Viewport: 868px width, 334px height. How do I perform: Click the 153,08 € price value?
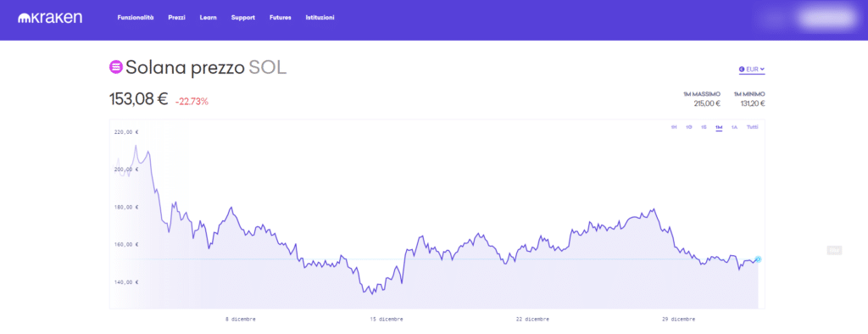[x=138, y=99]
